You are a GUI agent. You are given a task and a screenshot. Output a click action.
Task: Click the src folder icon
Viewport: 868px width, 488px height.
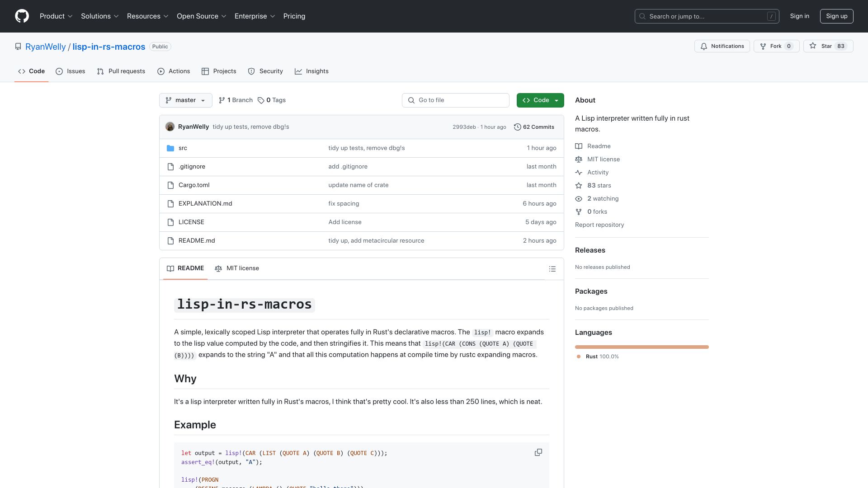tap(170, 148)
